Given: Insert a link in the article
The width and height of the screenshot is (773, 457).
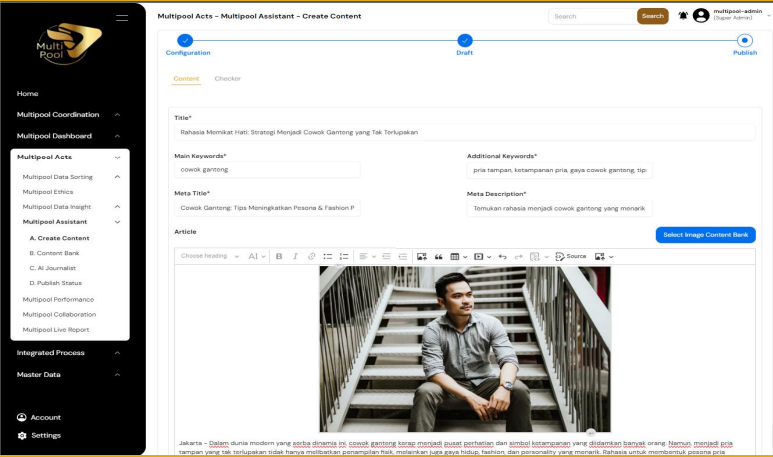Looking at the screenshot, I should click(312, 256).
